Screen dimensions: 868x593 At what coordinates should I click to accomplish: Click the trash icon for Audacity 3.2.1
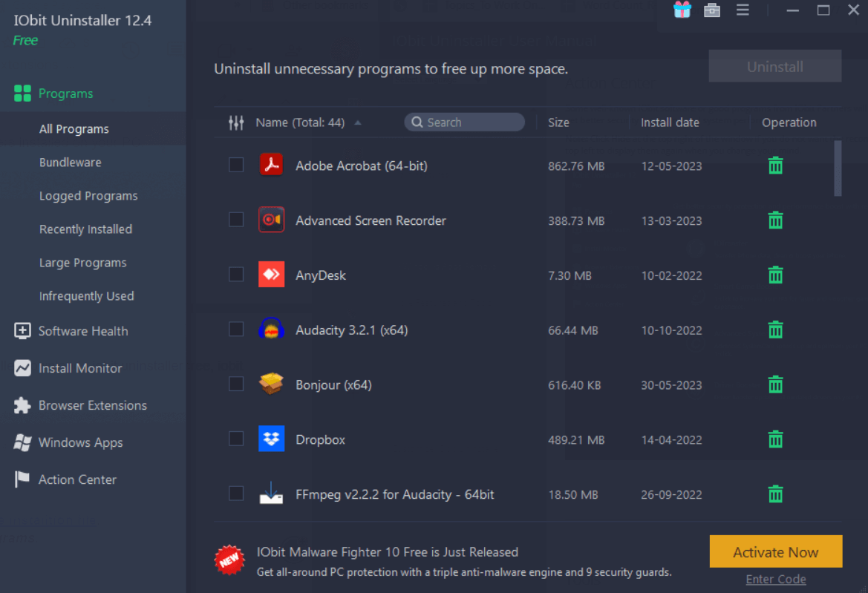pyautogui.click(x=775, y=330)
